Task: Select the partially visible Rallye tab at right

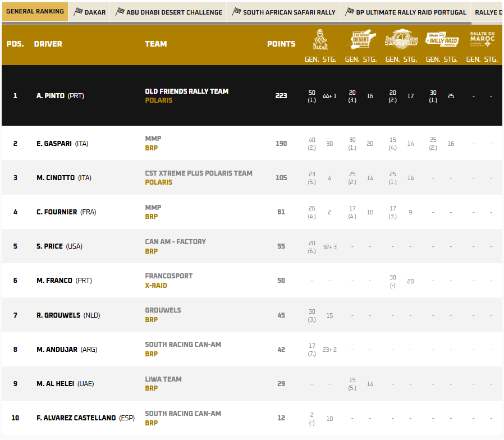Action: 487,12
